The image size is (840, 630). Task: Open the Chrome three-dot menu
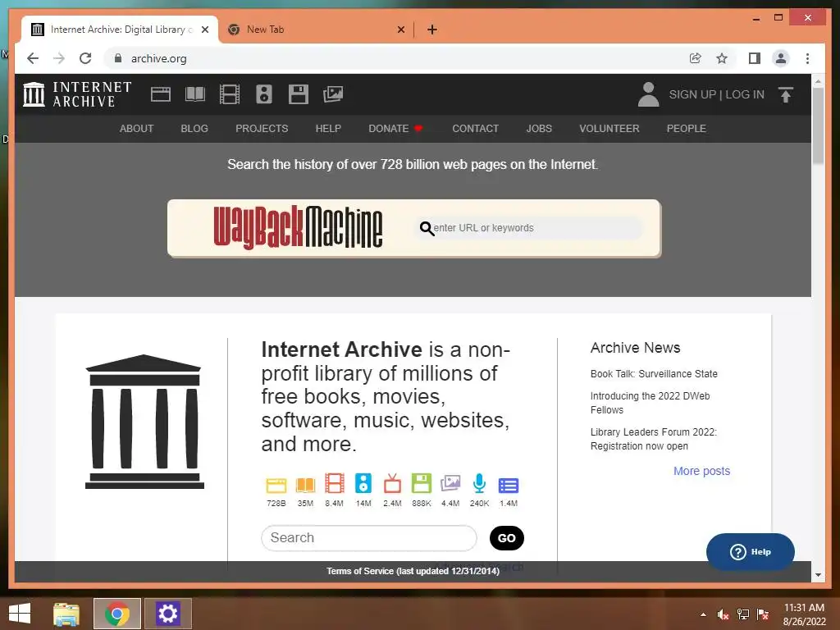coord(807,58)
